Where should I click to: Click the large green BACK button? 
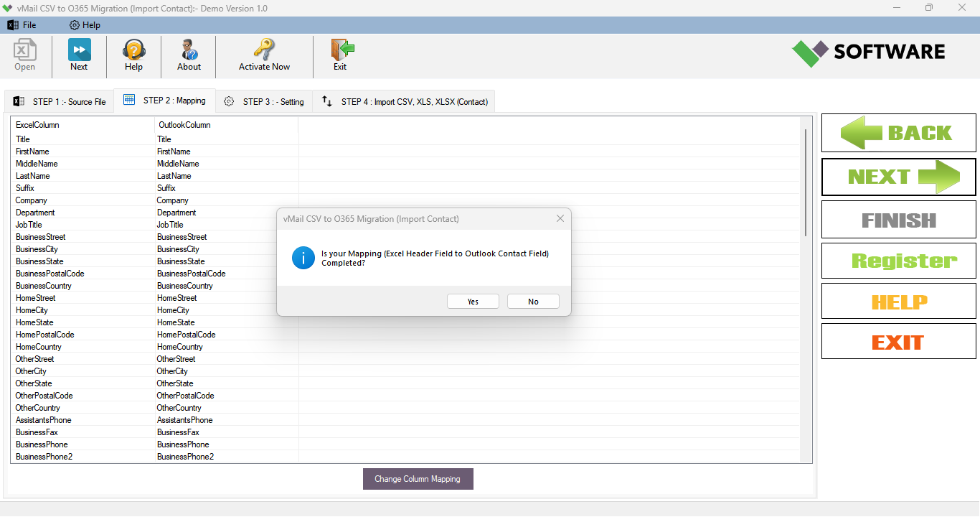point(899,133)
